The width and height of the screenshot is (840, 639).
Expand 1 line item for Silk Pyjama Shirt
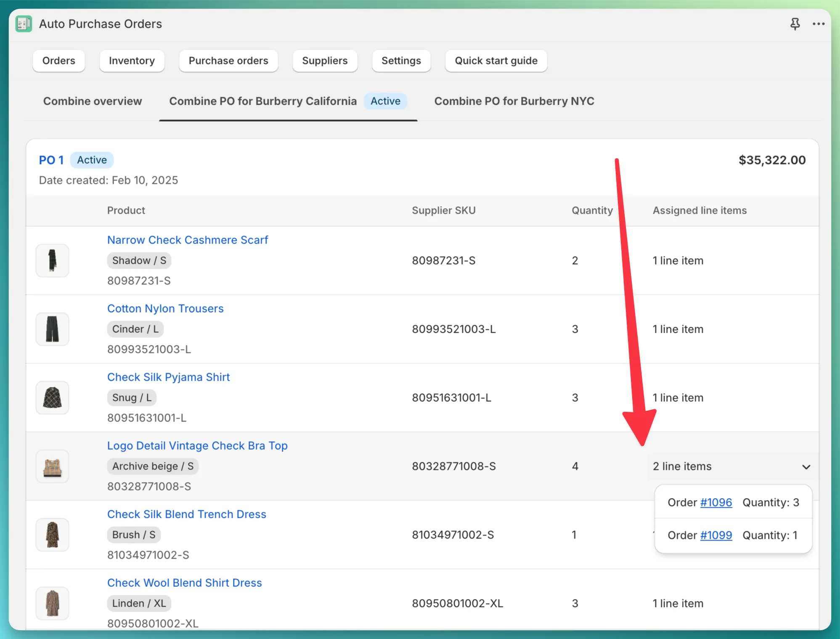[x=678, y=398]
